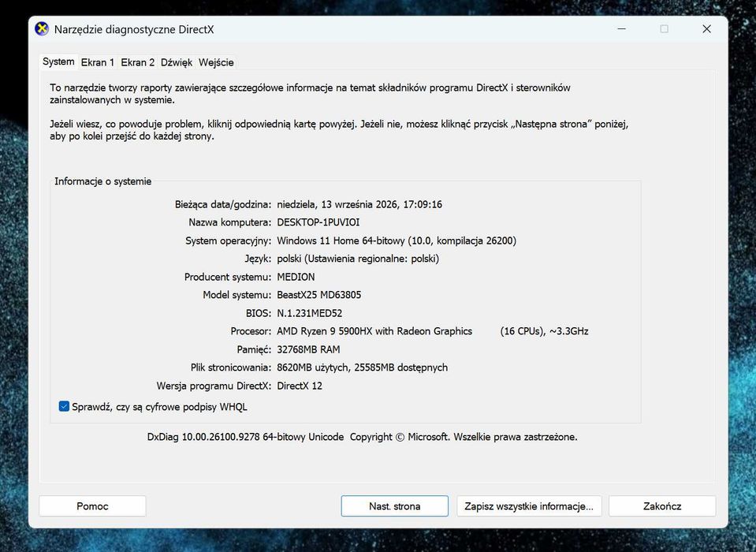
Task: Click the Plik stronicowania label
Action: tap(231, 367)
